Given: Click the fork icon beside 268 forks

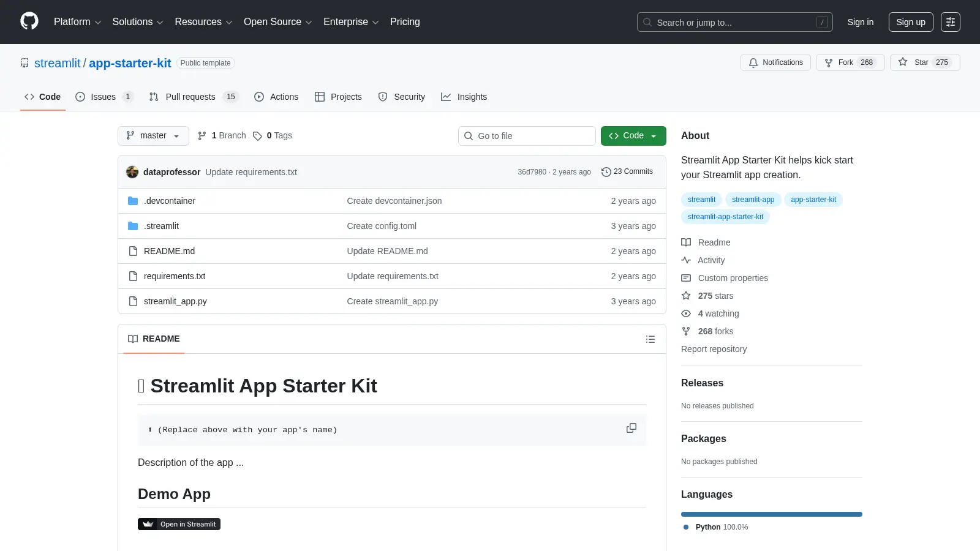Looking at the screenshot, I should pos(686,331).
